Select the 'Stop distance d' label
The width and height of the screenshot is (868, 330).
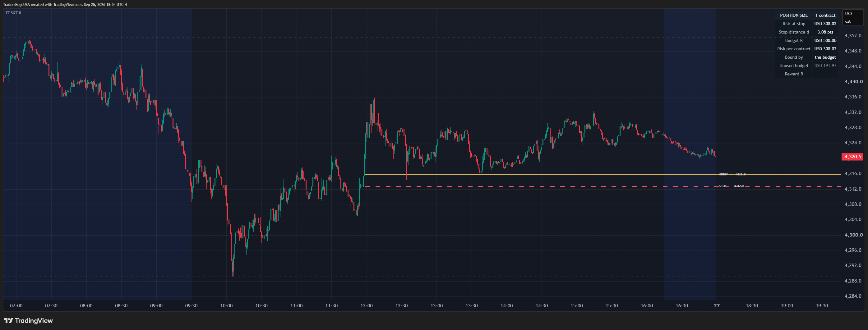pyautogui.click(x=793, y=32)
